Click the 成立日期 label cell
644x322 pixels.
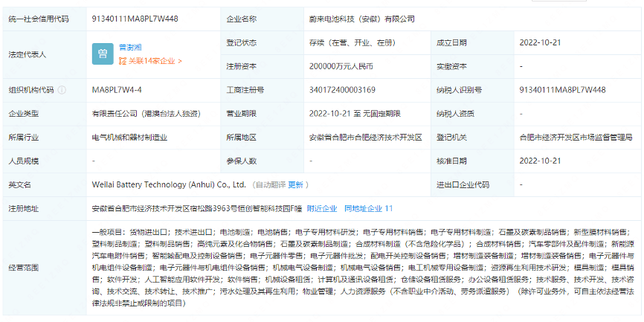(x=472, y=42)
